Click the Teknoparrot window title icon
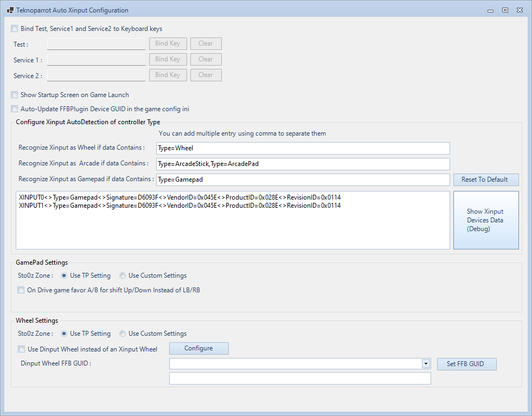The width and height of the screenshot is (532, 416). click(10, 10)
